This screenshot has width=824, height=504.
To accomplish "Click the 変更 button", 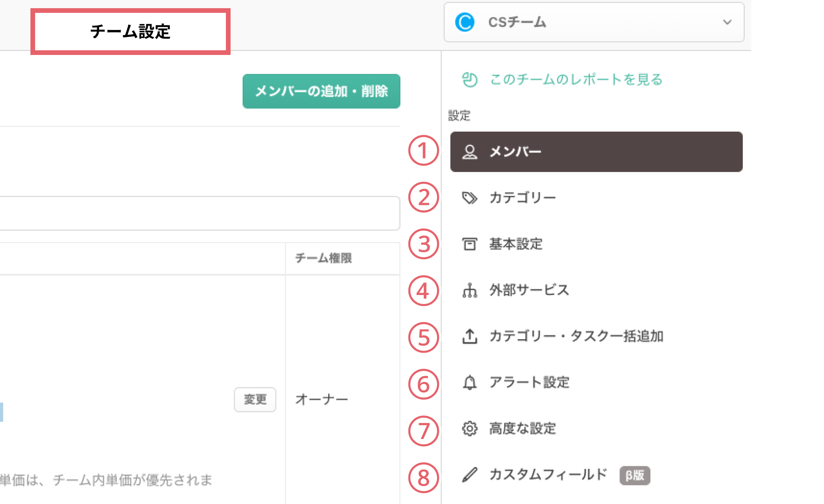I will pos(255,399).
